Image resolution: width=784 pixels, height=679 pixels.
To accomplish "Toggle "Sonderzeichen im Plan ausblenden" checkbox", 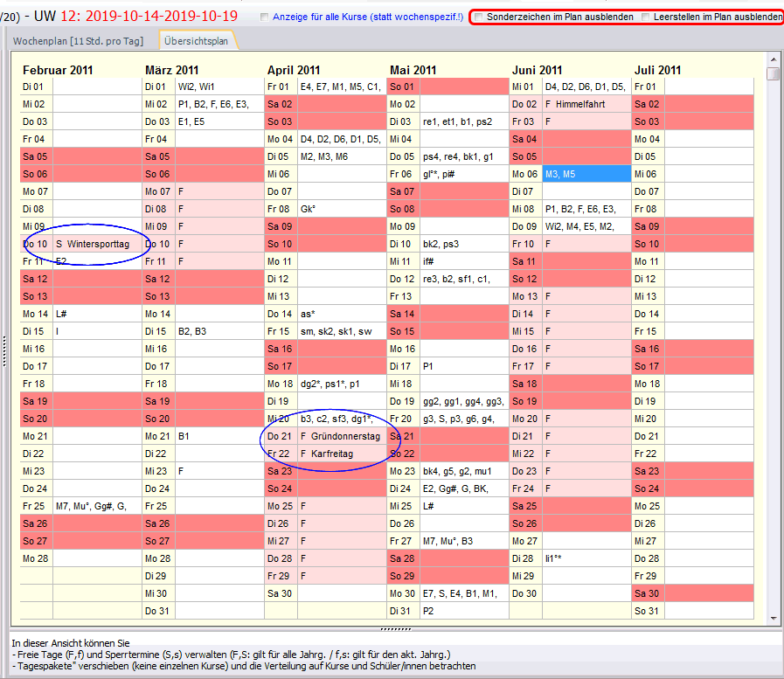I will 478,17.
